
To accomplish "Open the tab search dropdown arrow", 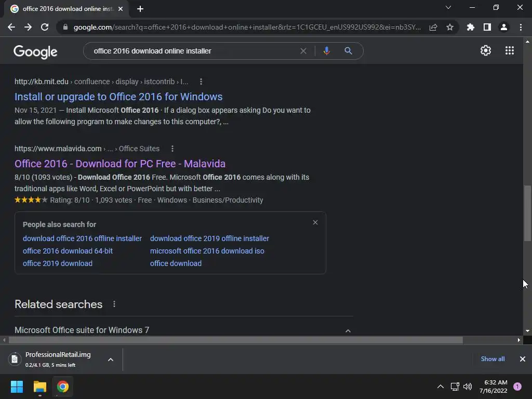I will [x=448, y=7].
